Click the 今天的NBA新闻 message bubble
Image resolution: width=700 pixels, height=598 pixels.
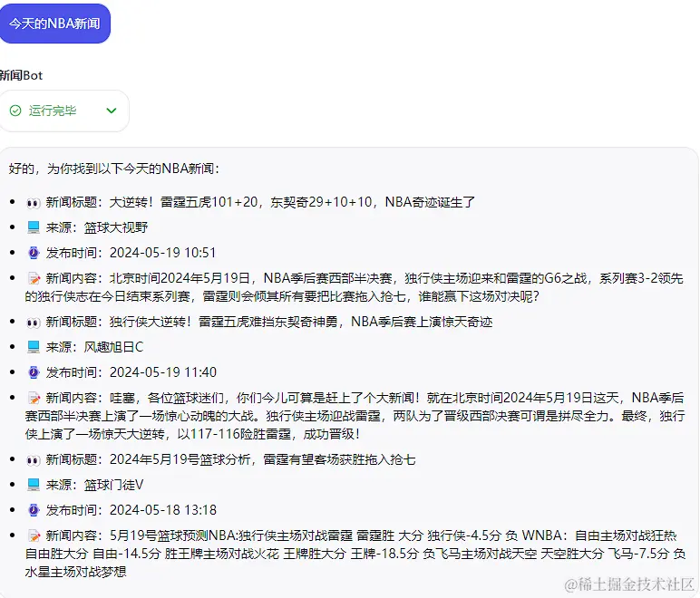pyautogui.click(x=54, y=24)
